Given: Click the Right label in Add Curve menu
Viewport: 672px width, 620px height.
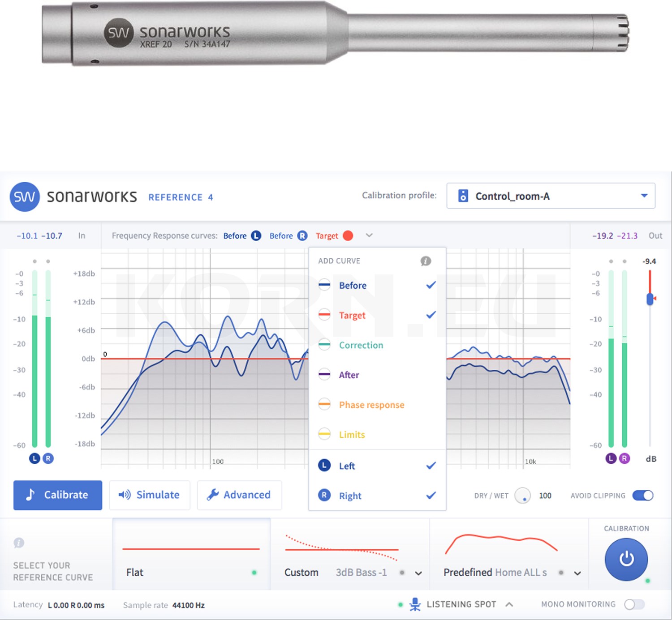Looking at the screenshot, I should [x=350, y=496].
